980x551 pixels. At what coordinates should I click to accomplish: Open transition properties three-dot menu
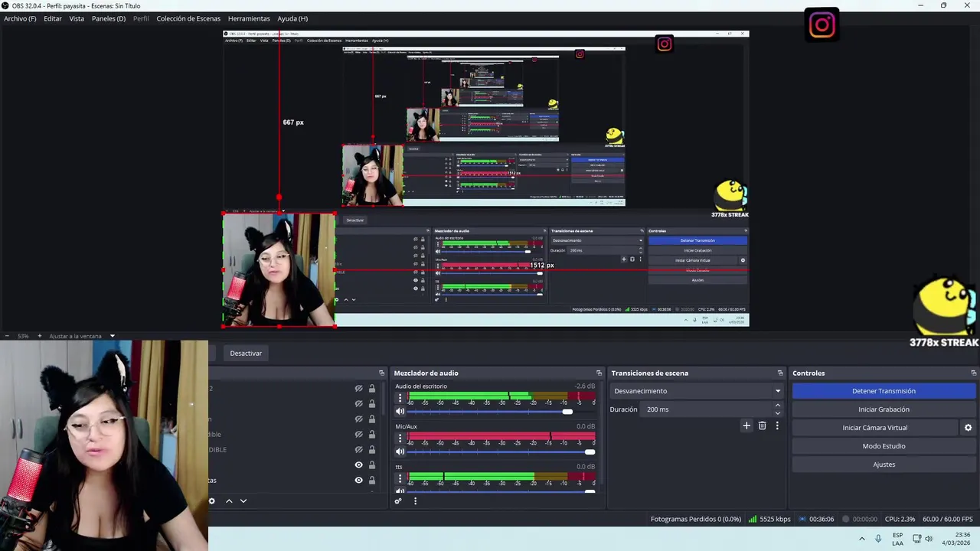point(777,425)
